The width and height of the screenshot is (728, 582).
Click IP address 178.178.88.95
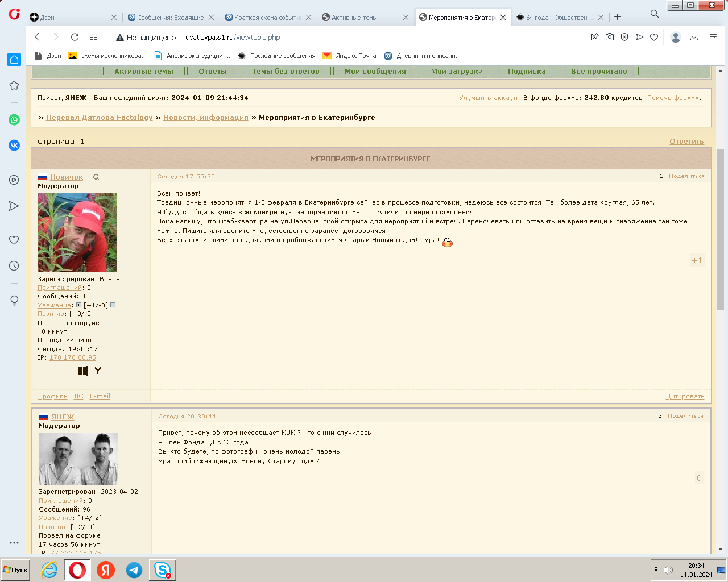click(72, 358)
